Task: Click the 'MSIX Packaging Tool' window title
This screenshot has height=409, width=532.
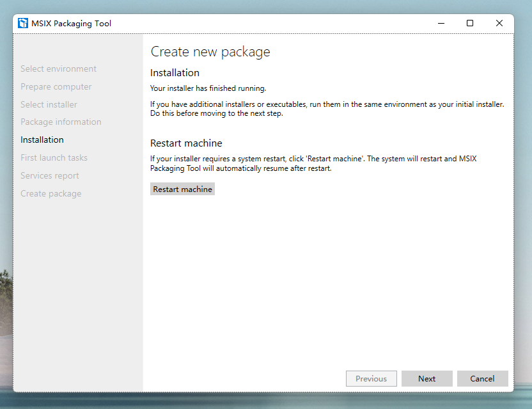Action: click(x=71, y=24)
